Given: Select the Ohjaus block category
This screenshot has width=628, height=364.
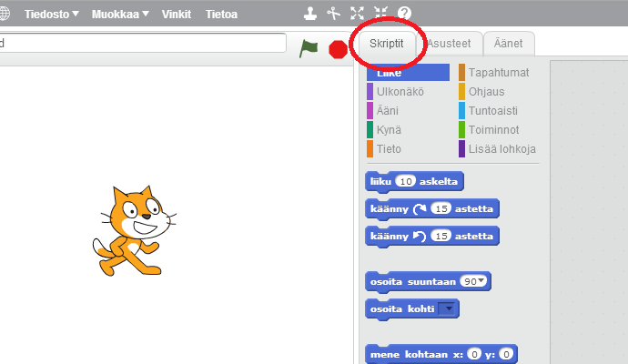Looking at the screenshot, I should coord(486,91).
